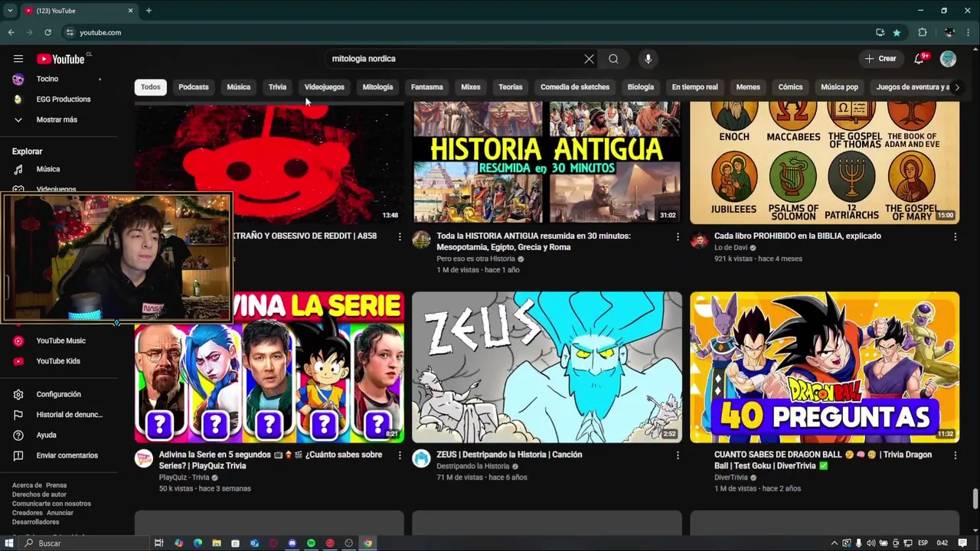Select the Memes filter chip
980x551 pixels.
[x=748, y=87]
